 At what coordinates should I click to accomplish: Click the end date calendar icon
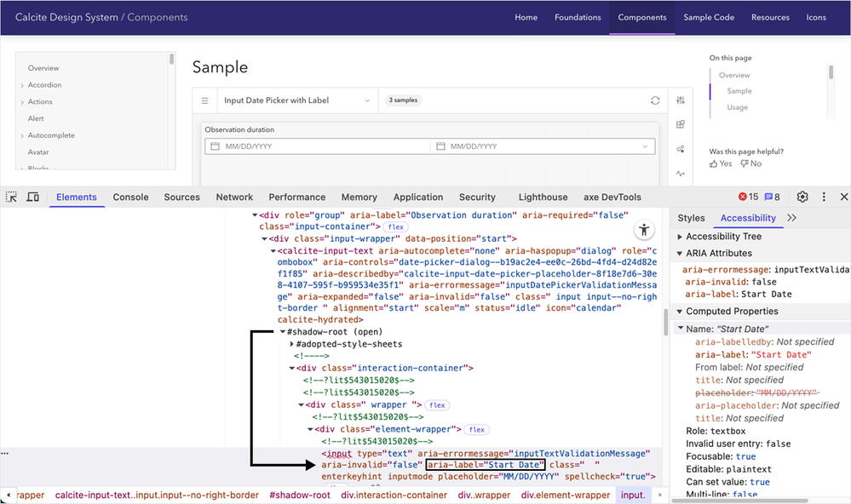[x=440, y=146]
